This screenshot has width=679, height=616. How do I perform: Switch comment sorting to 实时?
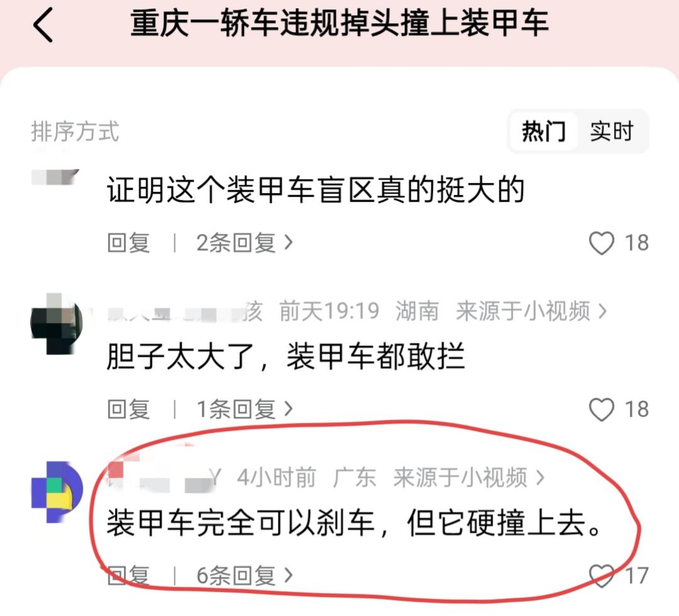[612, 131]
